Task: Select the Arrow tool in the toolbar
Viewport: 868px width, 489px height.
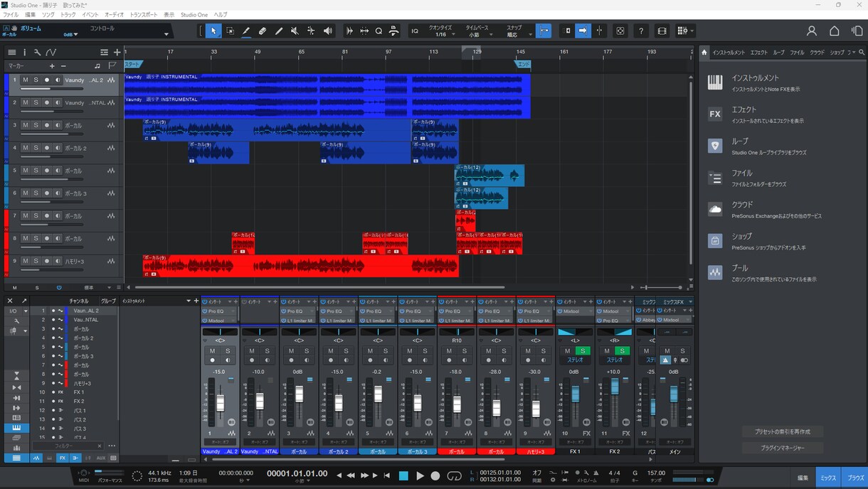Action: pos(213,31)
